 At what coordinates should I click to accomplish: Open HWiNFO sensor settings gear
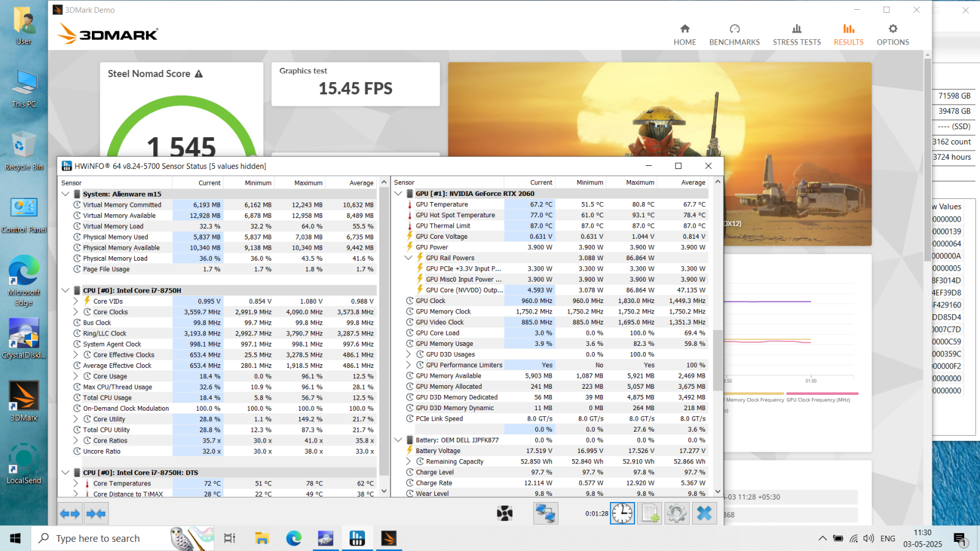point(677,513)
